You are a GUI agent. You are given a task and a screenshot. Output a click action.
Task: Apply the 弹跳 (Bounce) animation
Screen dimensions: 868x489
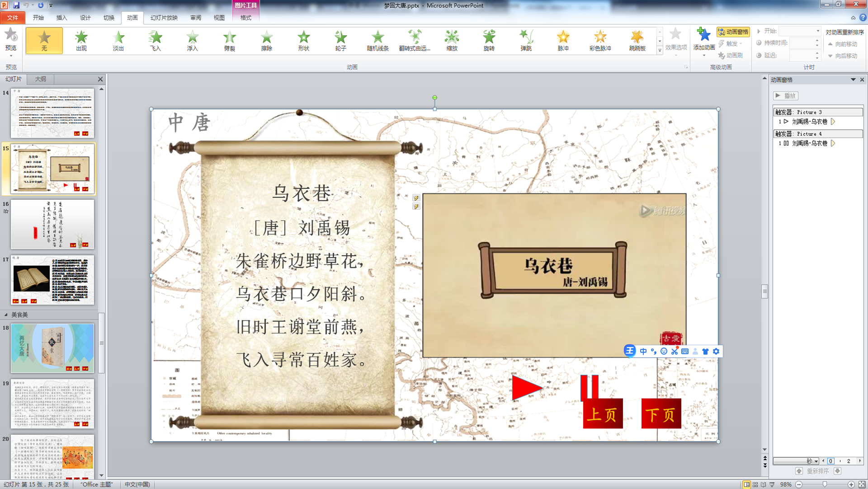coord(526,41)
